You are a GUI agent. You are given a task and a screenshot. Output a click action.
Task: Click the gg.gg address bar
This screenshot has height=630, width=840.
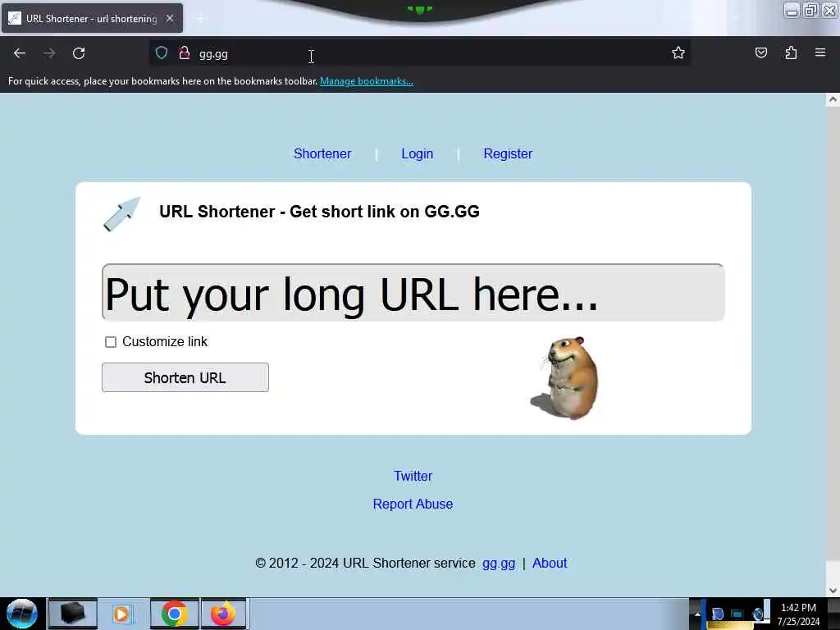click(418, 53)
